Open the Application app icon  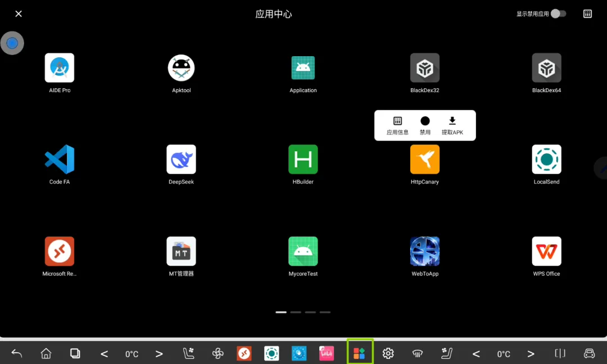[x=303, y=68]
